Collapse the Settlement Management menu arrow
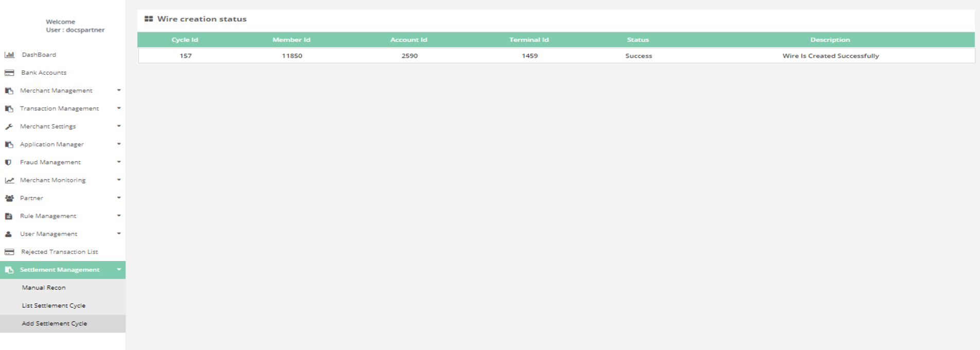This screenshot has width=980, height=350. [119, 270]
